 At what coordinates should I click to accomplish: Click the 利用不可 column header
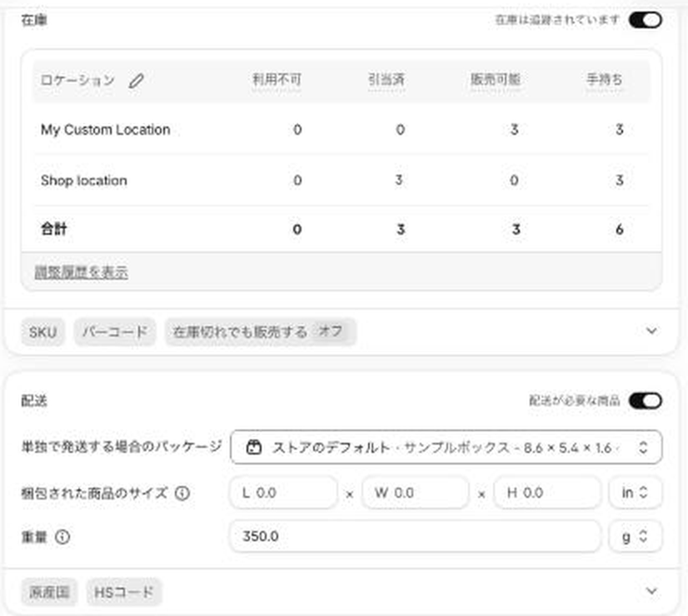click(277, 80)
